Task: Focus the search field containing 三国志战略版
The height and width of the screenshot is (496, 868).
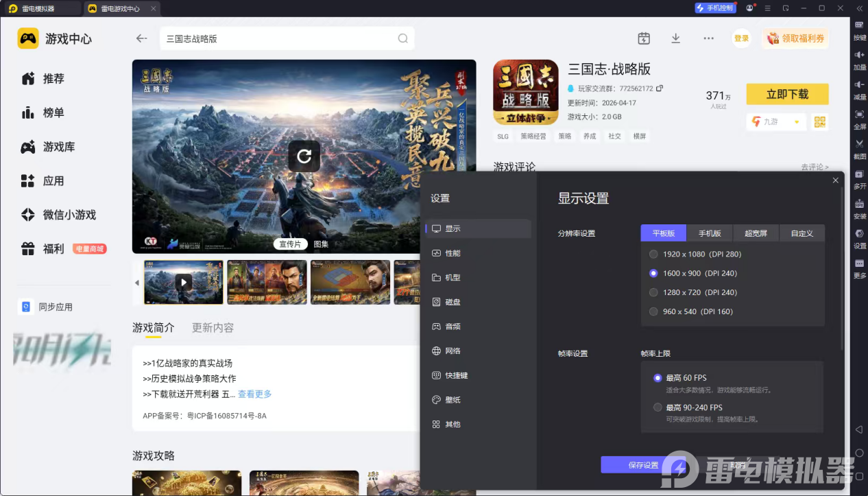Action: point(287,38)
